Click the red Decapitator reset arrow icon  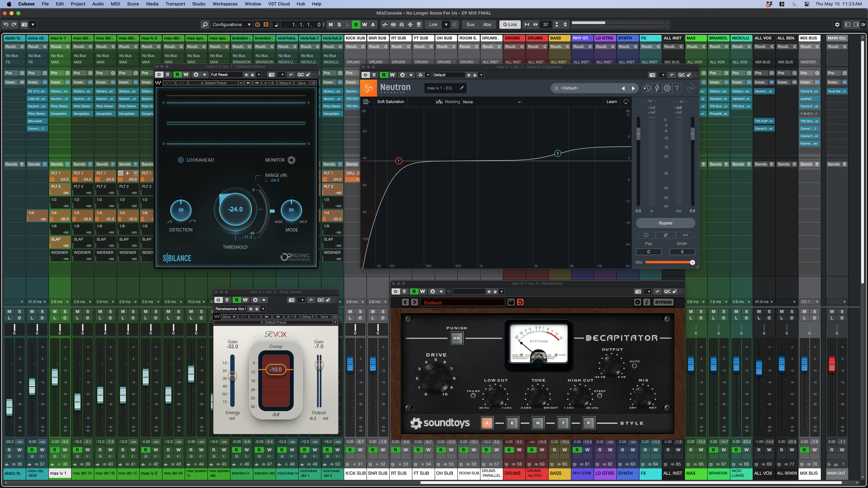point(520,302)
